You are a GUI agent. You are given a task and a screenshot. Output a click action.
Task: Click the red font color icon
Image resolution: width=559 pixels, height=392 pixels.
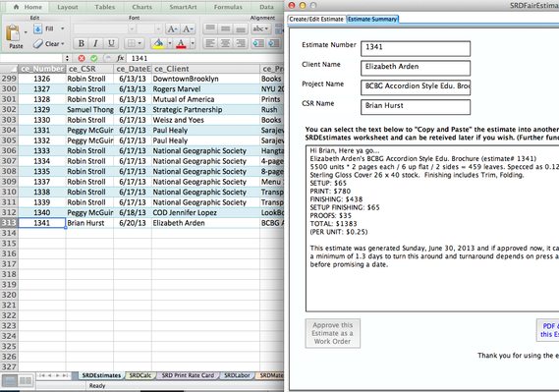181,43
